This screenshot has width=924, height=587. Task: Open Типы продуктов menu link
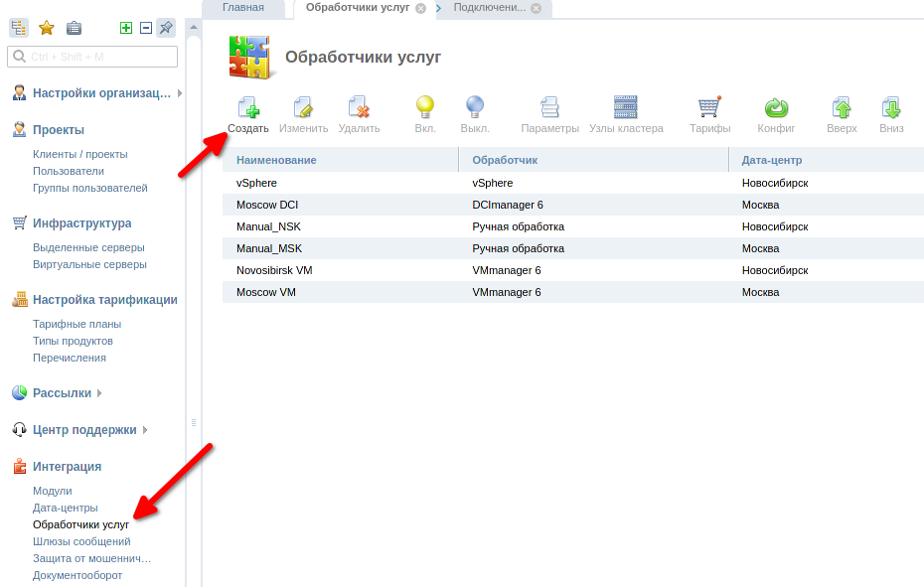74,342
